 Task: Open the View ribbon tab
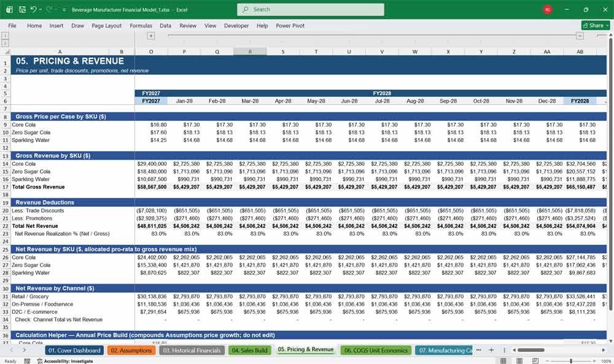tap(210, 25)
